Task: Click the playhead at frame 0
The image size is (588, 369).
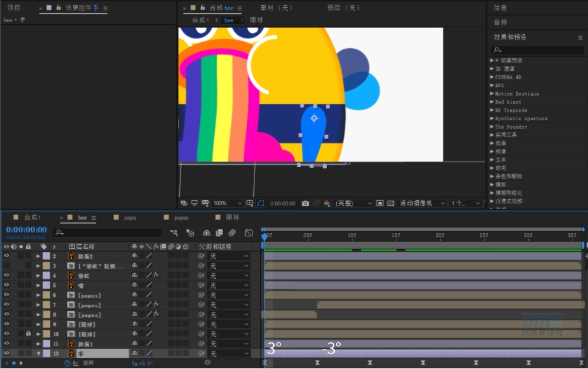Action: (x=264, y=236)
